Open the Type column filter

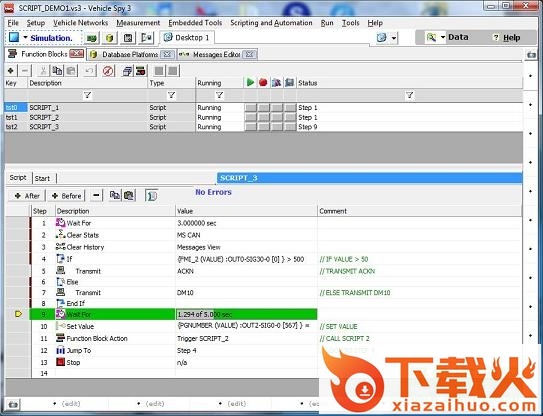171,95
